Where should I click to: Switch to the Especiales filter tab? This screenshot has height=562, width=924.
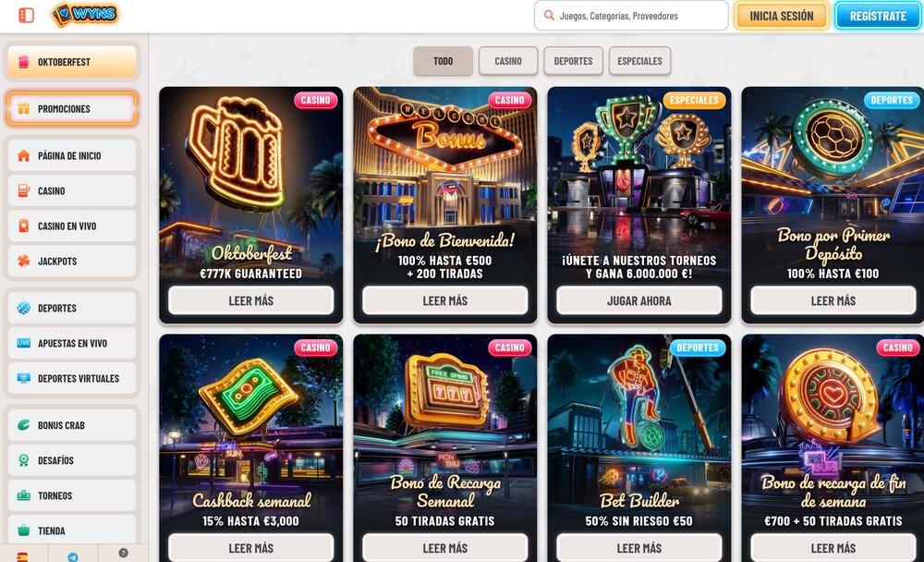640,61
